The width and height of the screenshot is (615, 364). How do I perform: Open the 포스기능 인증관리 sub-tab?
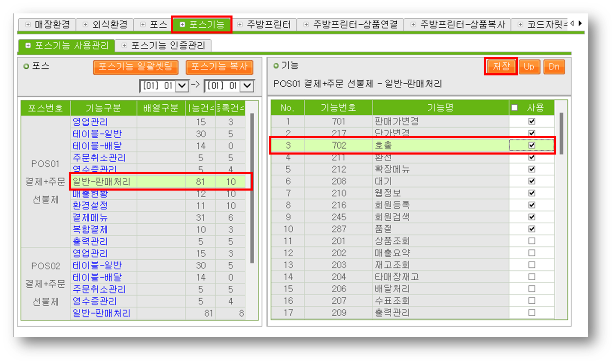[x=163, y=45]
